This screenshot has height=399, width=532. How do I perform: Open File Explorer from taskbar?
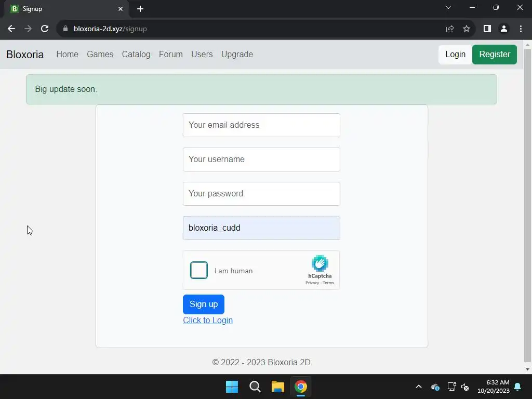coord(277,387)
